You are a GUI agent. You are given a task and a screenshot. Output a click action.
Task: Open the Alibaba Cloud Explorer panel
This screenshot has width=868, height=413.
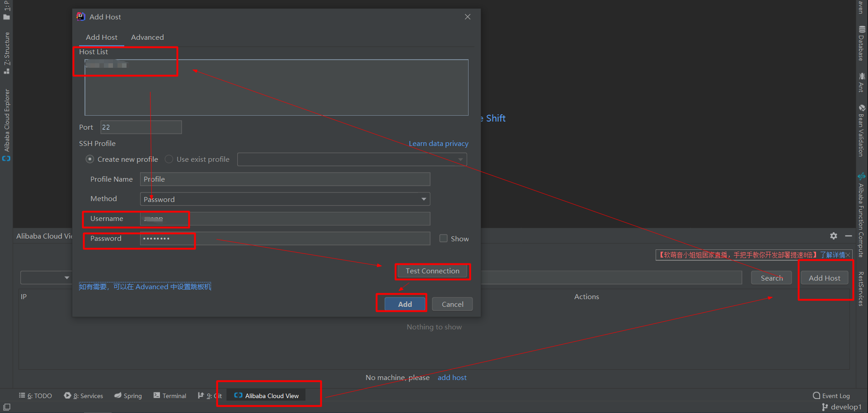tap(6, 125)
